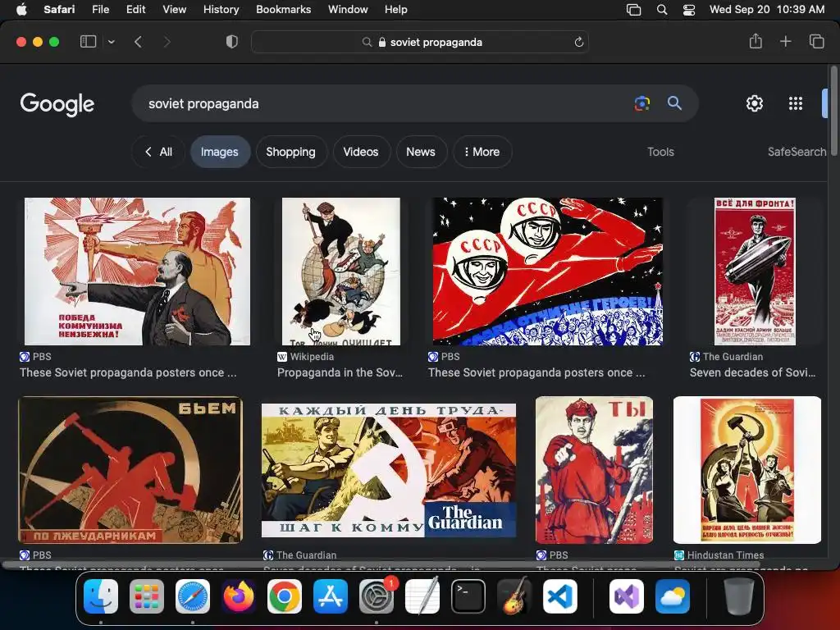
Task: Click the Safari Dock icon
Action: [x=193, y=596]
